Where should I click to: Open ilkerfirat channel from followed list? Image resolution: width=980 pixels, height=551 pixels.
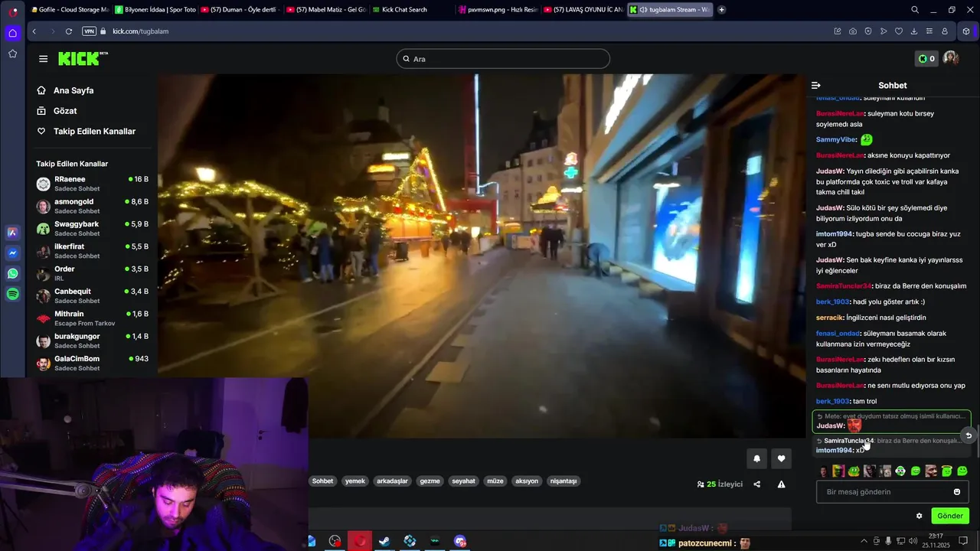point(93,251)
